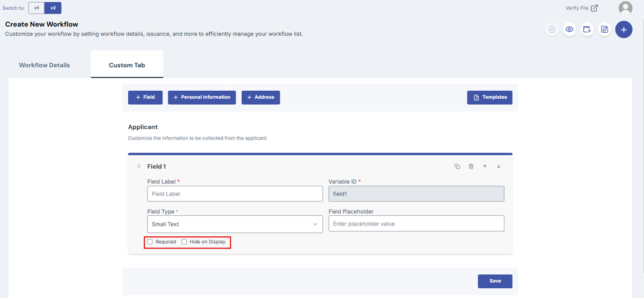Image resolution: width=644 pixels, height=298 pixels.
Task: Click the add-window icon in header
Action: tap(587, 30)
